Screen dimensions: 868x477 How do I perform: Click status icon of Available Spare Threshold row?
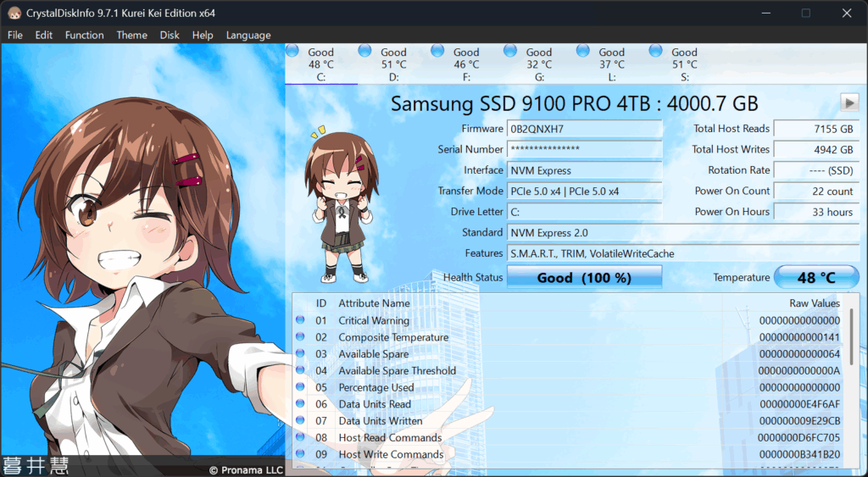[x=300, y=369]
